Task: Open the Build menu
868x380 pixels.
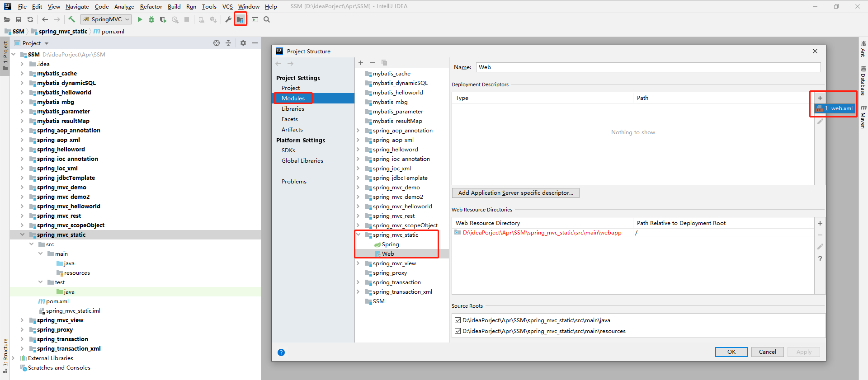Action: click(174, 6)
